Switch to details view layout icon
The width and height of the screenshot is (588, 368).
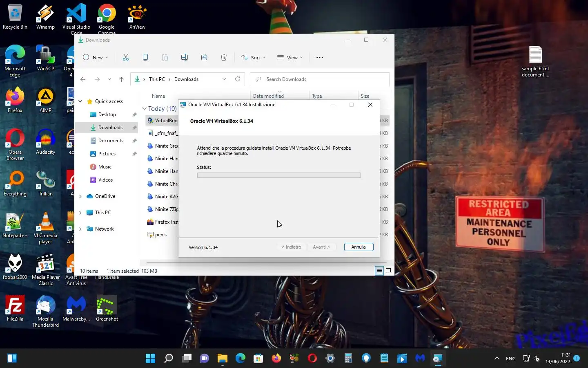point(379,271)
